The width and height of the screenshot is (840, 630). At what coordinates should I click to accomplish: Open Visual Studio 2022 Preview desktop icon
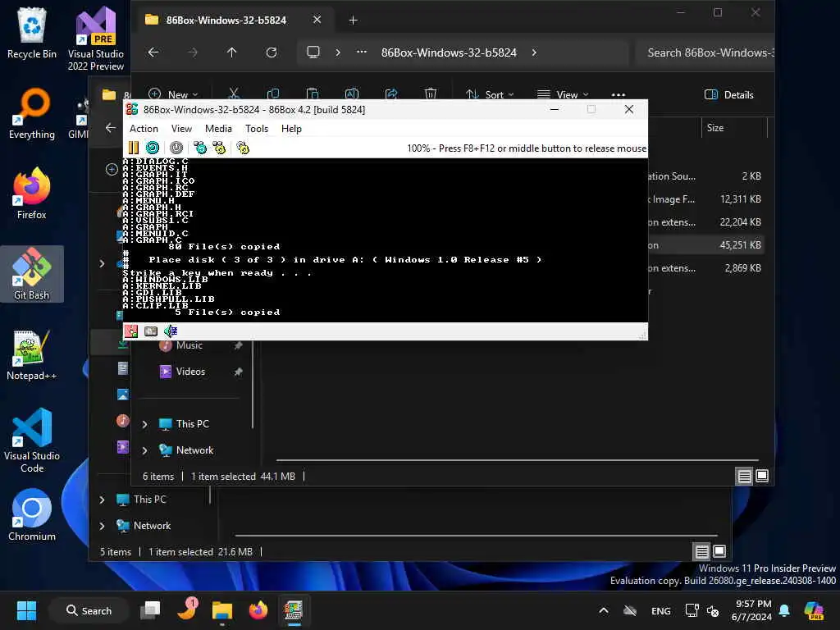[96, 39]
